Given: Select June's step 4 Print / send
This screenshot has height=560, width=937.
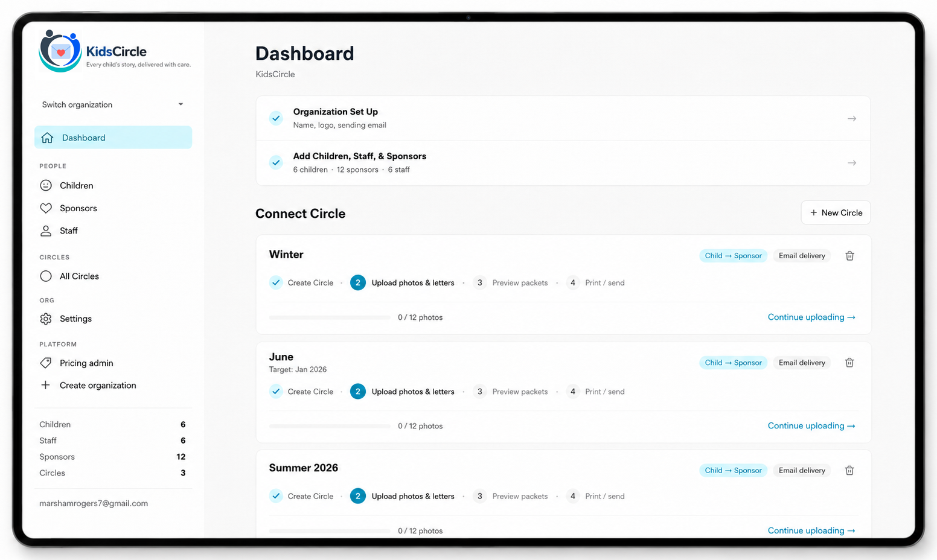Looking at the screenshot, I should [x=595, y=392].
